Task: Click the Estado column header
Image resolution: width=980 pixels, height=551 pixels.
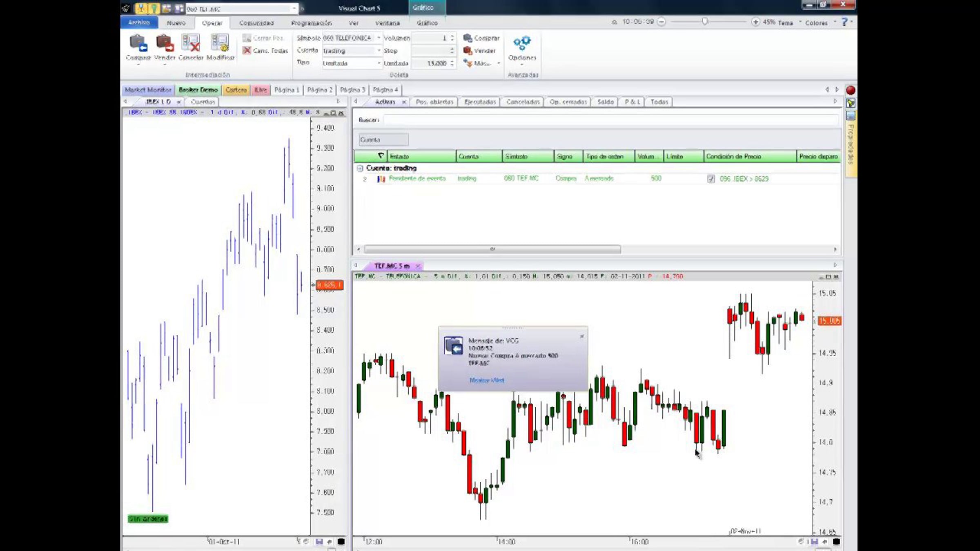Action: pyautogui.click(x=421, y=156)
